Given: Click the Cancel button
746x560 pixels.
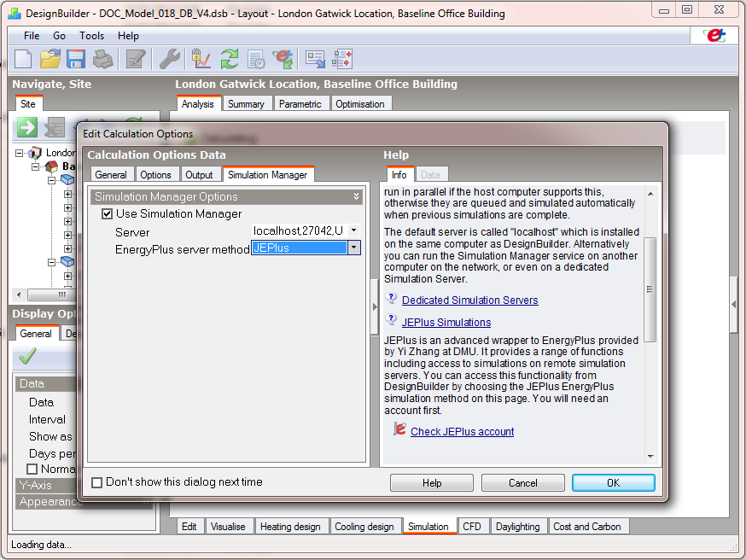Looking at the screenshot, I should click(x=523, y=483).
